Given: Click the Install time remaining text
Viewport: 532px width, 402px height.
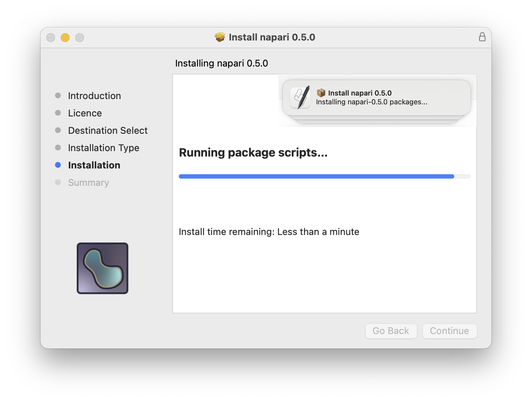Looking at the screenshot, I should pos(269,231).
